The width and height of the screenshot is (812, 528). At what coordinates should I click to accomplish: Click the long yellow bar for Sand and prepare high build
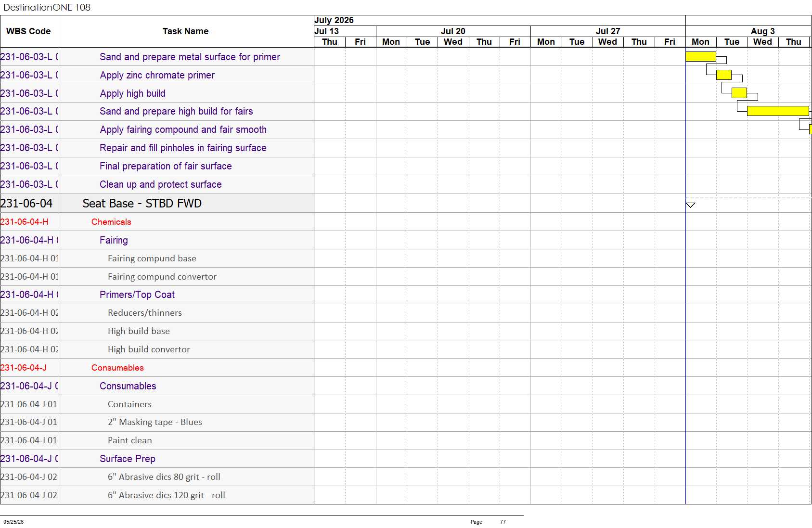pos(778,111)
